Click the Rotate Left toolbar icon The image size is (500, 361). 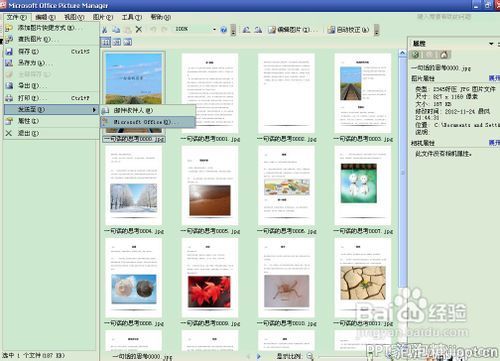(246, 30)
